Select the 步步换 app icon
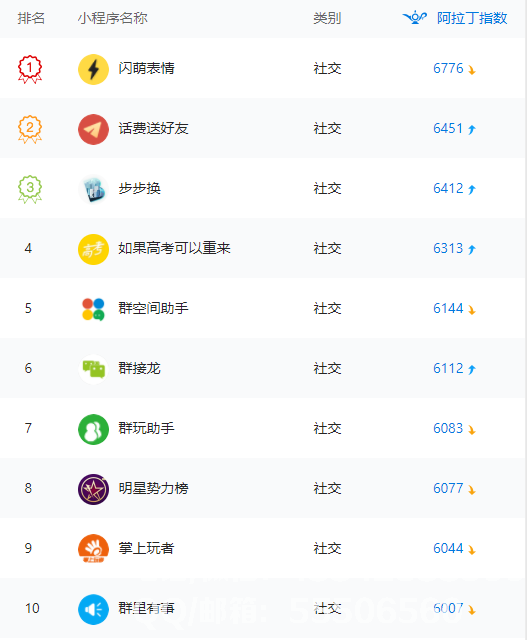The height and width of the screenshot is (640, 527). tap(93, 189)
